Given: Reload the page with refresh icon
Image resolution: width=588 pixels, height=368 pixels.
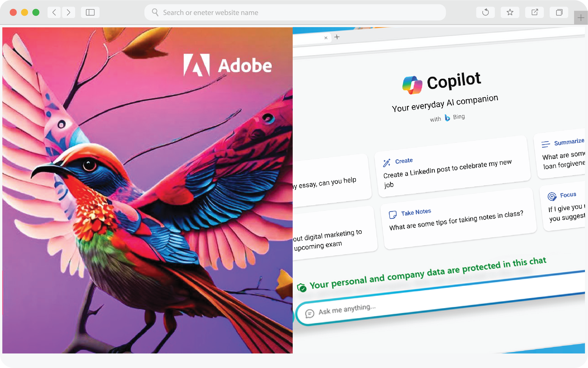Looking at the screenshot, I should pyautogui.click(x=485, y=12).
